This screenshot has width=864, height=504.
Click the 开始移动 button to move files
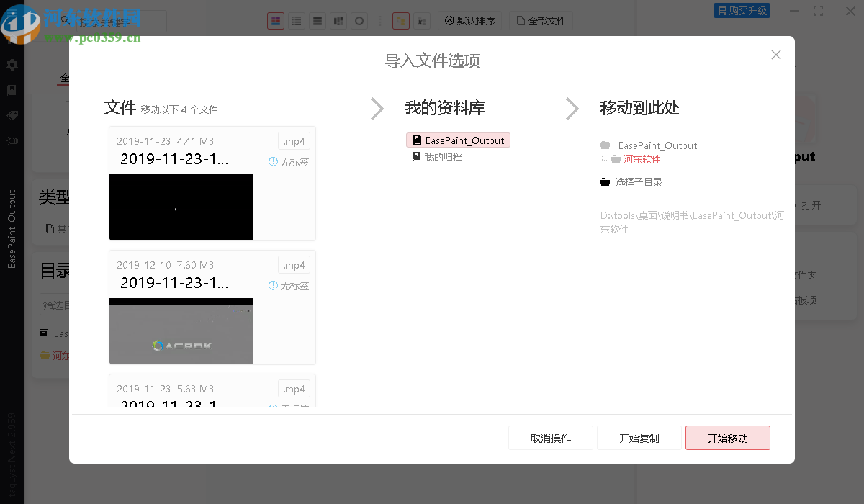click(x=727, y=438)
